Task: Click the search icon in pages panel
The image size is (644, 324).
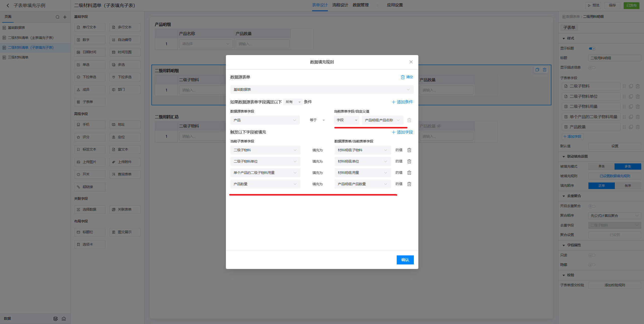Action: pyautogui.click(x=58, y=17)
